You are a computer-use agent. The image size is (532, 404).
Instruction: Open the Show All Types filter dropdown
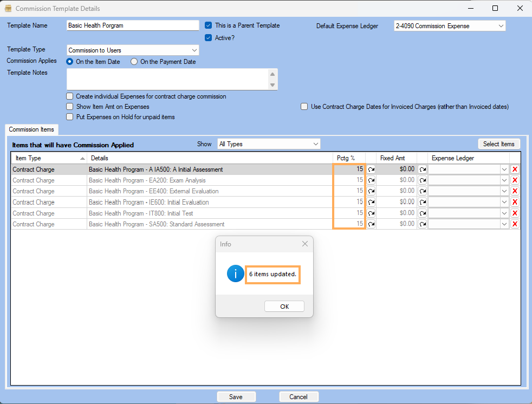pos(315,144)
